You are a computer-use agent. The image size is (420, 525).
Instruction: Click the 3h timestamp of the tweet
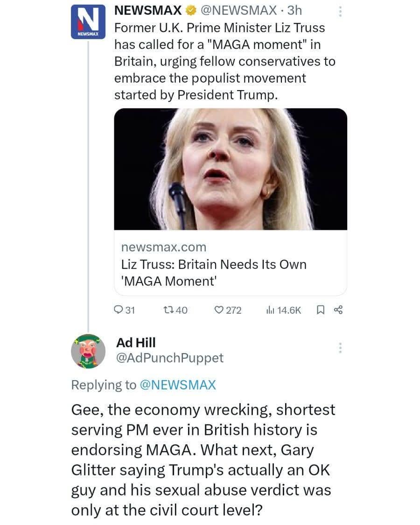pos(294,11)
